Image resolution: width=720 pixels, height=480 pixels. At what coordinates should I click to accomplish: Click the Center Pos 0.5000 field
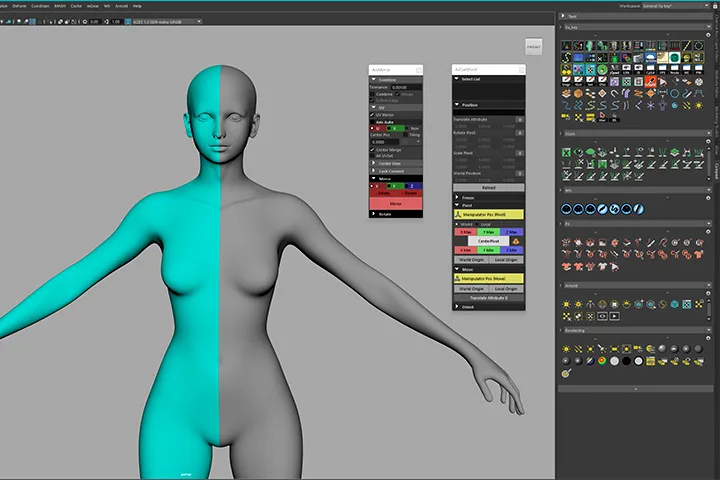click(385, 142)
